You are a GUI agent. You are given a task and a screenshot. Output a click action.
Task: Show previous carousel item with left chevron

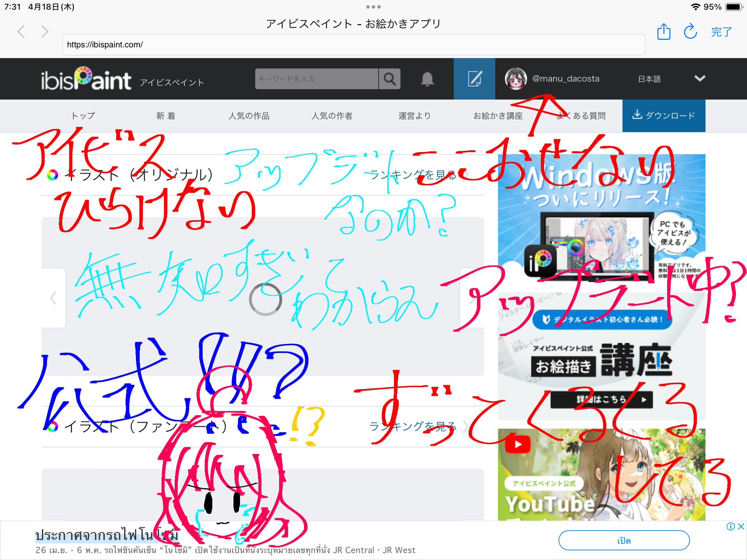(x=54, y=298)
